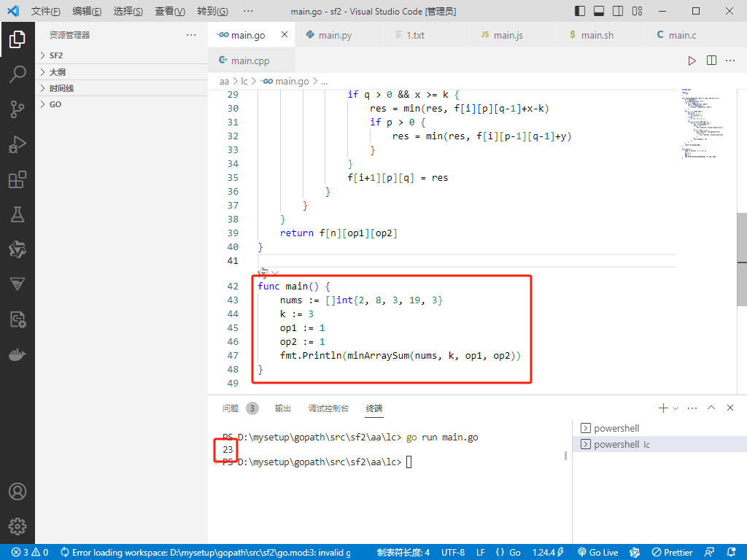Viewport: 747px width, 560px height.
Task: Open the 问题 problems panel tab
Action: pyautogui.click(x=239, y=408)
